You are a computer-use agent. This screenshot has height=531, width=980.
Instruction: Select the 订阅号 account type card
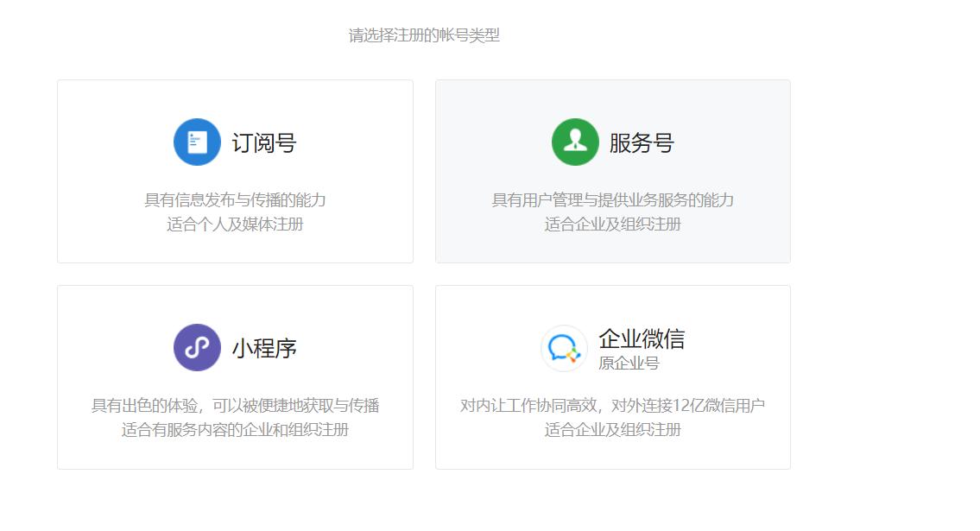tap(234, 171)
